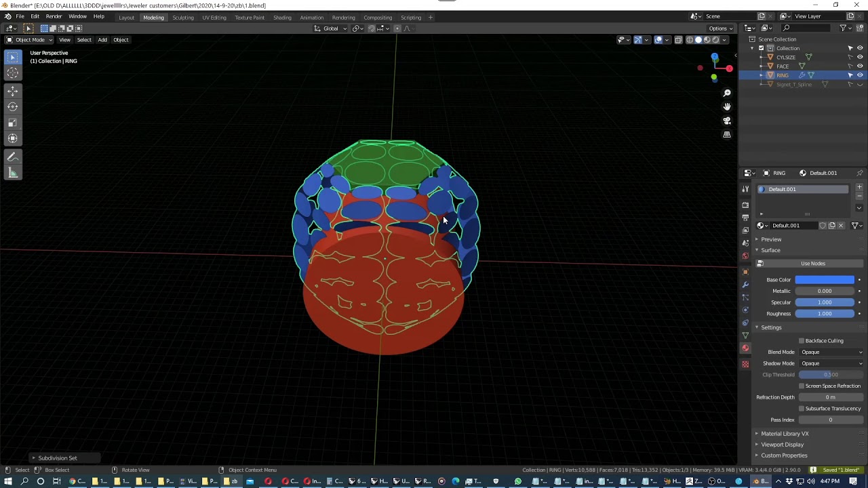Select the Rotate tool
868x488 pixels.
coord(13,107)
